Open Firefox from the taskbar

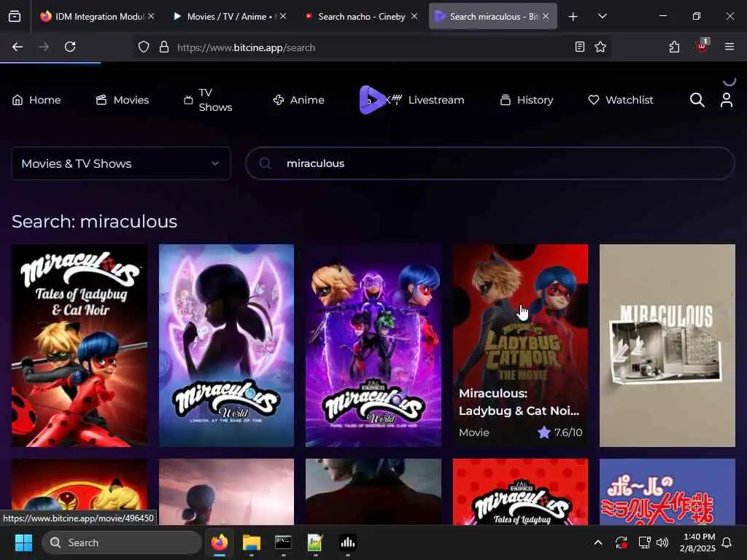(x=220, y=542)
